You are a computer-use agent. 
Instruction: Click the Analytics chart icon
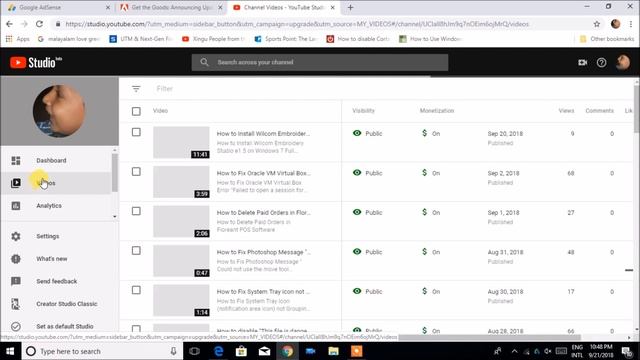point(16,206)
